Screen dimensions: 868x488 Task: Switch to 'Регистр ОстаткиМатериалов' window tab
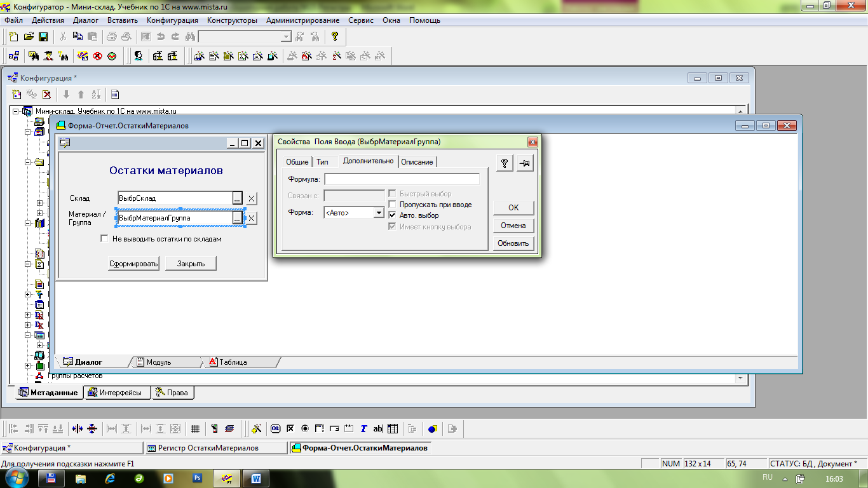(215, 448)
